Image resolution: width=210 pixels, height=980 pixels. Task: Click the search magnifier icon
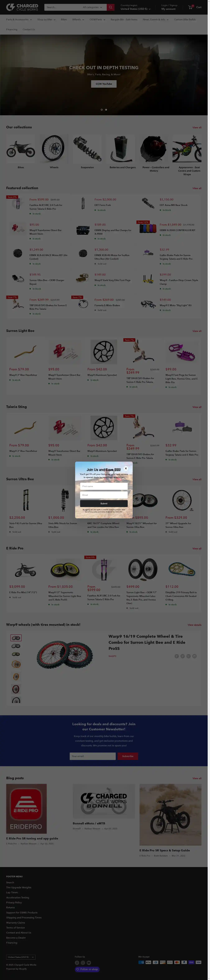(111, 7)
